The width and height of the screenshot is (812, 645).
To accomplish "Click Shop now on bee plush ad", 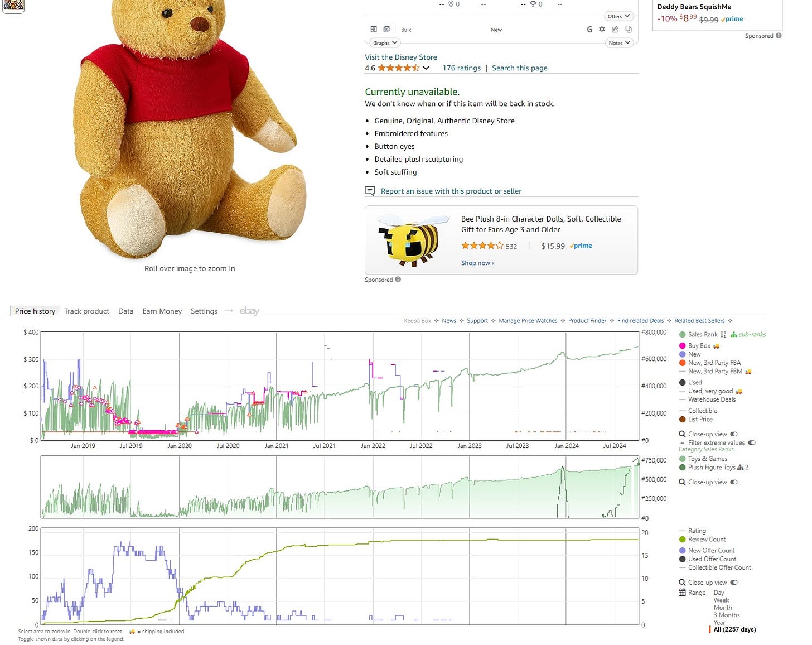I will pyautogui.click(x=477, y=263).
